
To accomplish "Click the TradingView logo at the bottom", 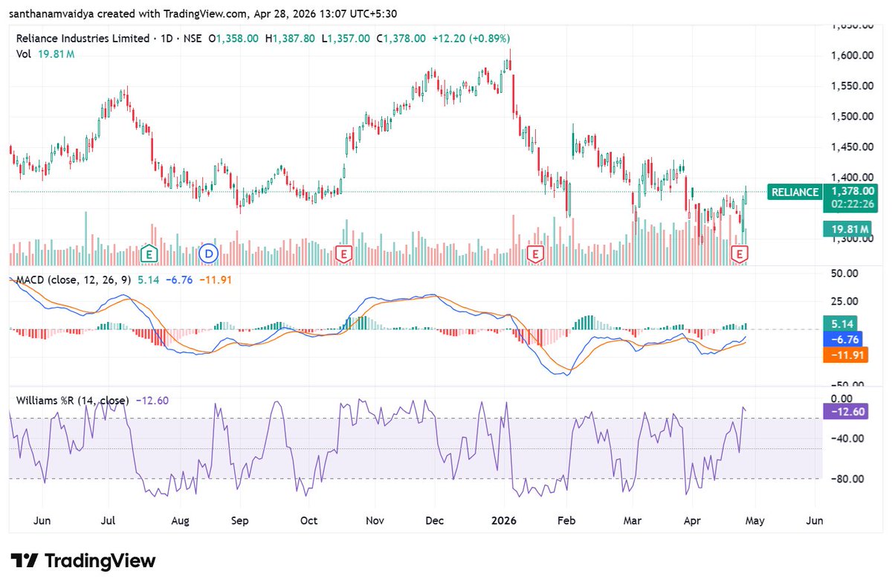I will tap(83, 561).
